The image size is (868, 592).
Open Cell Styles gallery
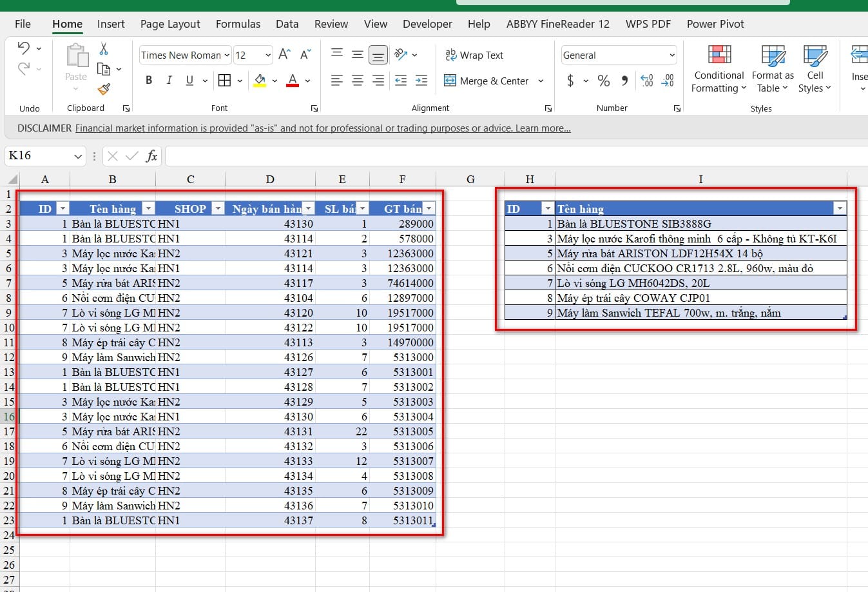(815, 69)
